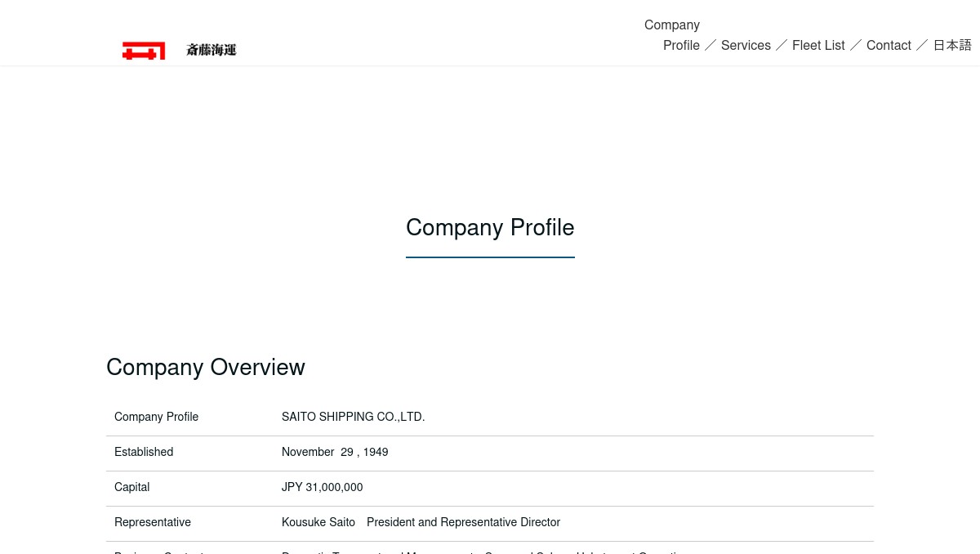Select the Capital label cell
This screenshot has width=980, height=554.
(x=131, y=487)
